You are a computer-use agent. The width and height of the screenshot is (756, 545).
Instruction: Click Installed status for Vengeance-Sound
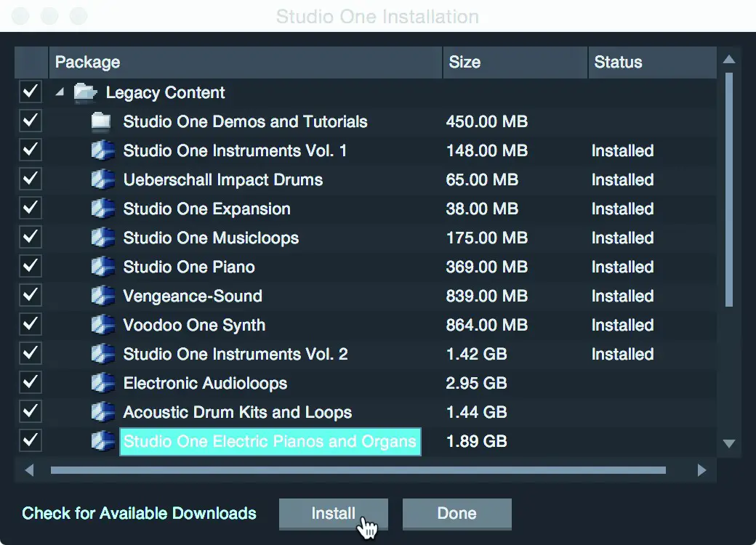(622, 296)
